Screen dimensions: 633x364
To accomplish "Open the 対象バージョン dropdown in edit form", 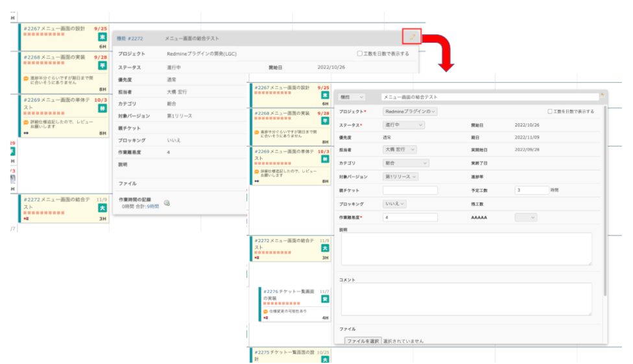I will (401, 176).
